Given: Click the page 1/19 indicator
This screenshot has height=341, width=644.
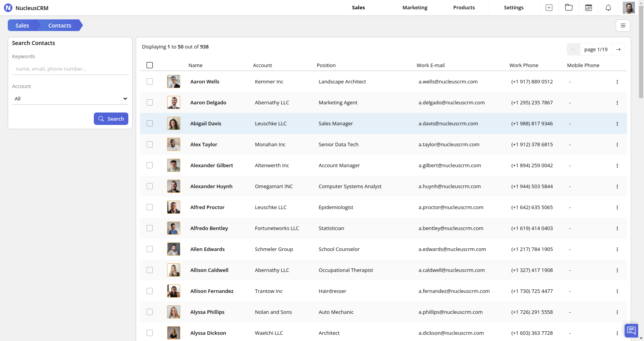Looking at the screenshot, I should pos(596,49).
